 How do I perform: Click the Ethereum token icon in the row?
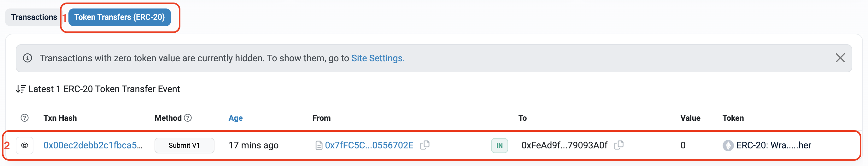(x=728, y=146)
